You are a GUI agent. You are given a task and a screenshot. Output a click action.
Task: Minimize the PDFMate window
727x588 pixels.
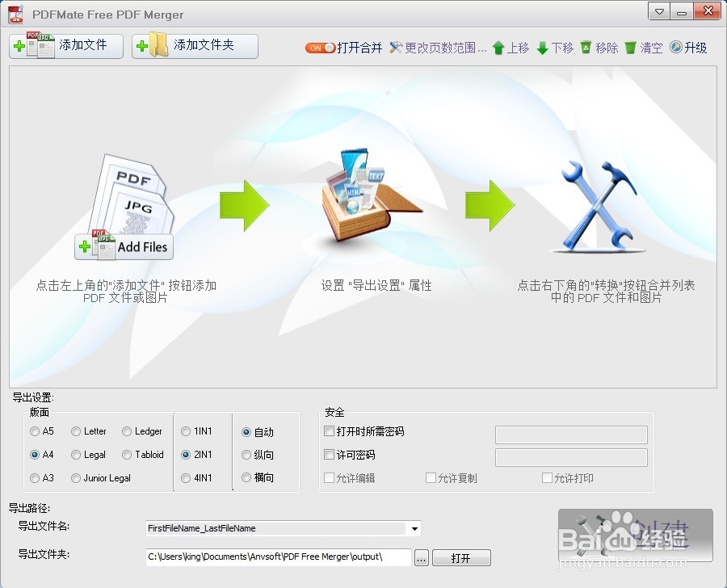pyautogui.click(x=682, y=11)
